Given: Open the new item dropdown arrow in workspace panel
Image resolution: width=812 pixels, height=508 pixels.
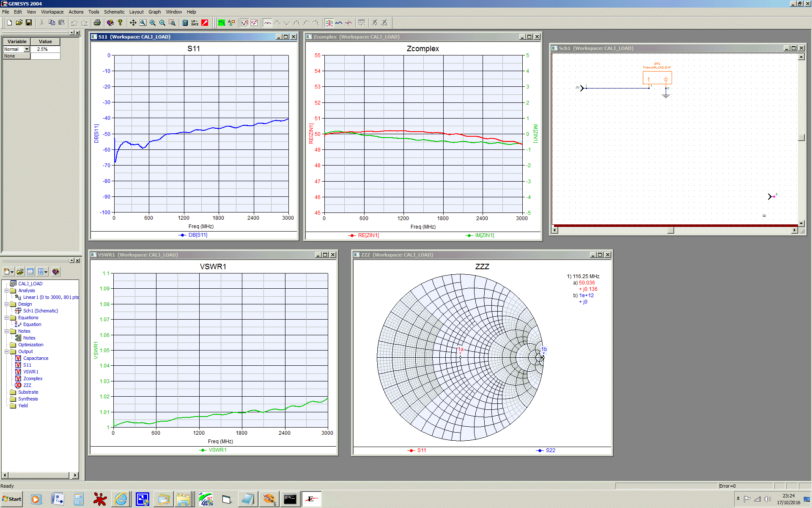Looking at the screenshot, I should pyautogui.click(x=12, y=272).
